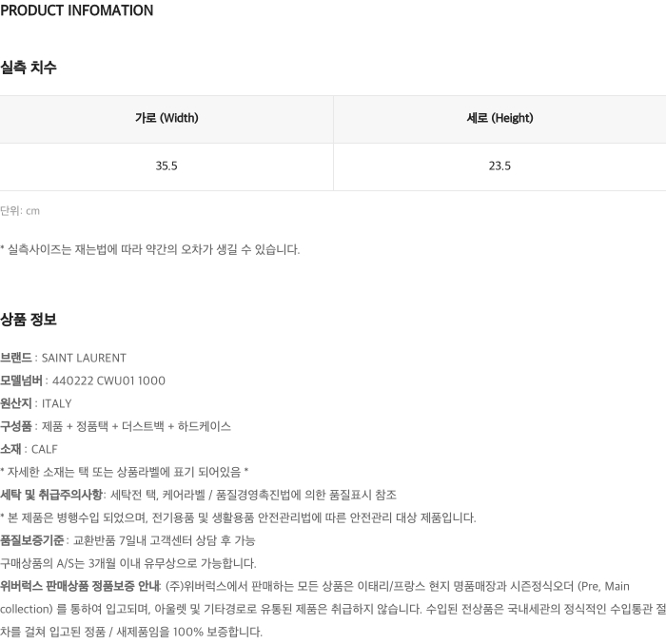Viewport: 666px width, 644px height.
Task: Click the 소재 CALF material line
Action: tap(29, 450)
